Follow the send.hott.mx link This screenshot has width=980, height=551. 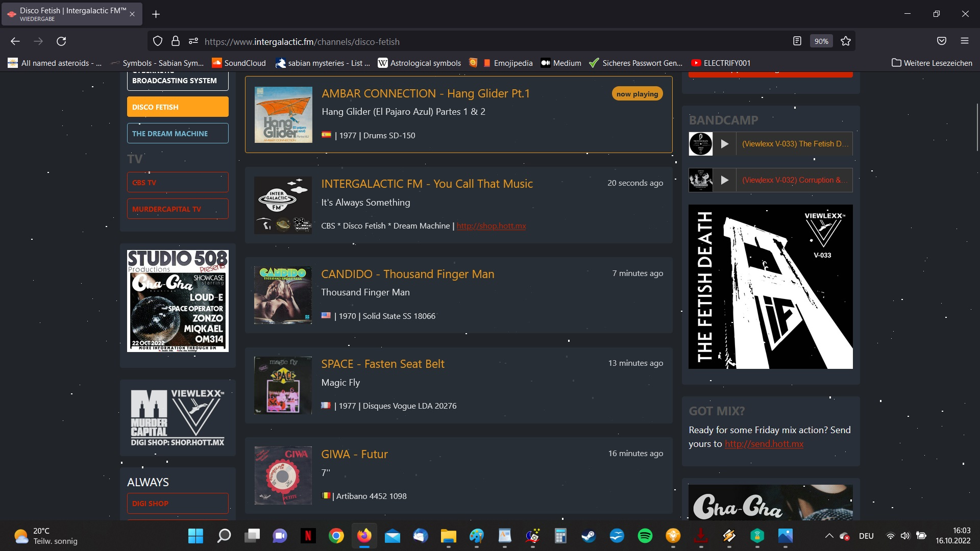tap(764, 444)
